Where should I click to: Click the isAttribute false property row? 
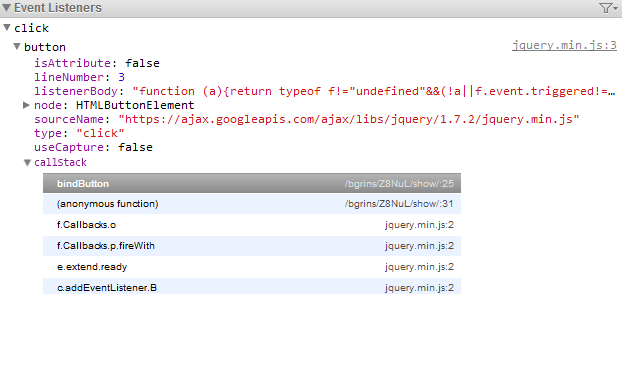pyautogui.click(x=97, y=63)
